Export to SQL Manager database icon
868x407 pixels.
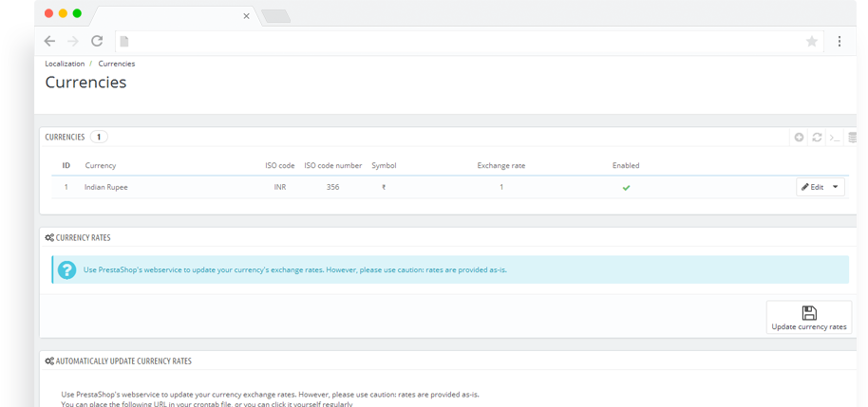tap(852, 138)
